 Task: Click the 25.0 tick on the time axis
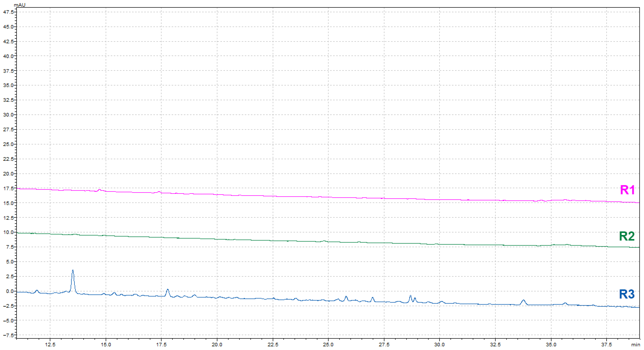pyautogui.click(x=328, y=345)
